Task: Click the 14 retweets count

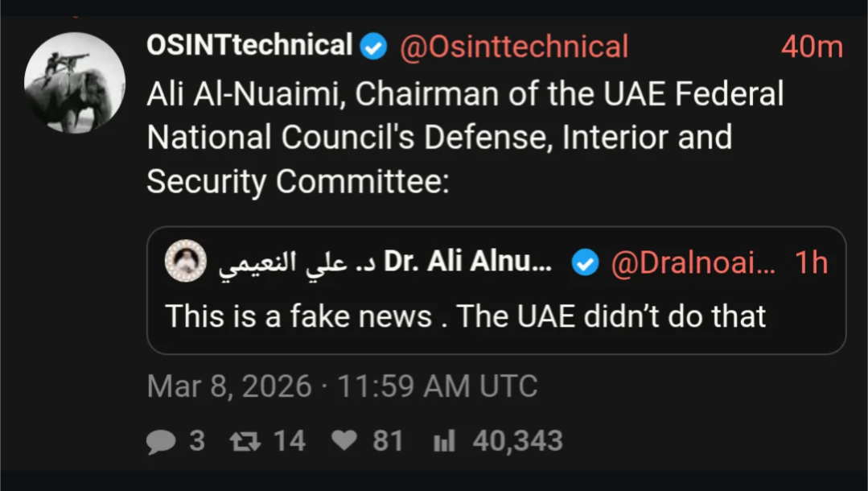Action: pyautogui.click(x=289, y=441)
